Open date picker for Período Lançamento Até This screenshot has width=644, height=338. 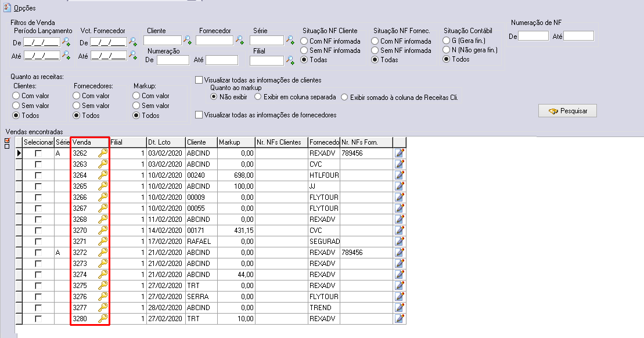[66, 55]
